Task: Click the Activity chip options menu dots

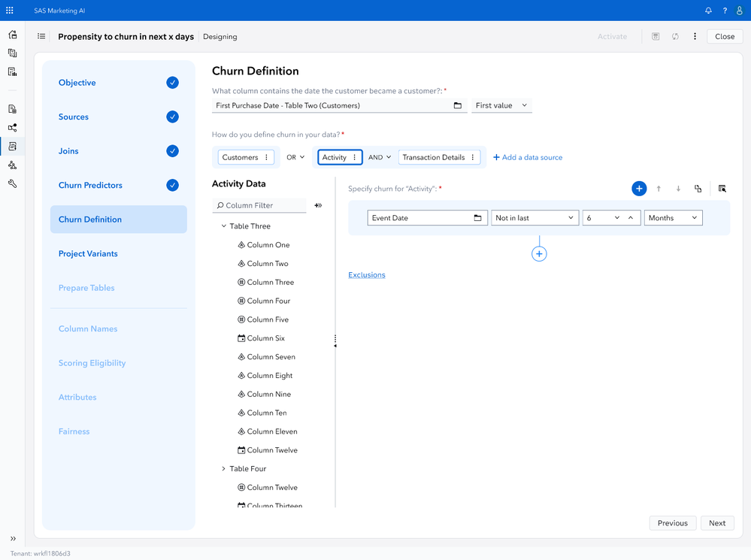Action: (x=355, y=157)
